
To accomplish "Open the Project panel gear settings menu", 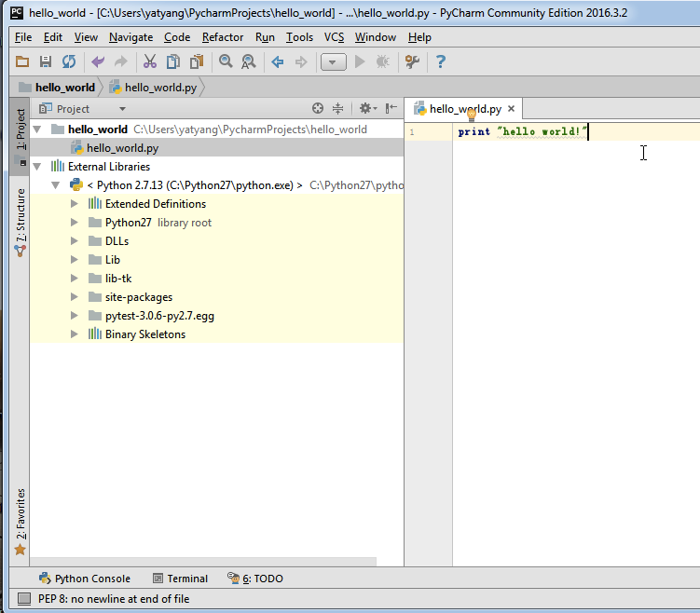I will (x=368, y=108).
